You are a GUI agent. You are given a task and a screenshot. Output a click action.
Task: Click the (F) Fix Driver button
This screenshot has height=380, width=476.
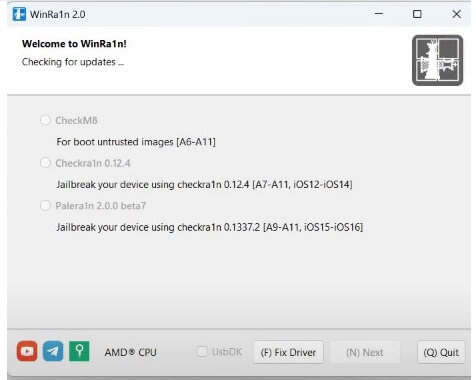click(x=288, y=352)
